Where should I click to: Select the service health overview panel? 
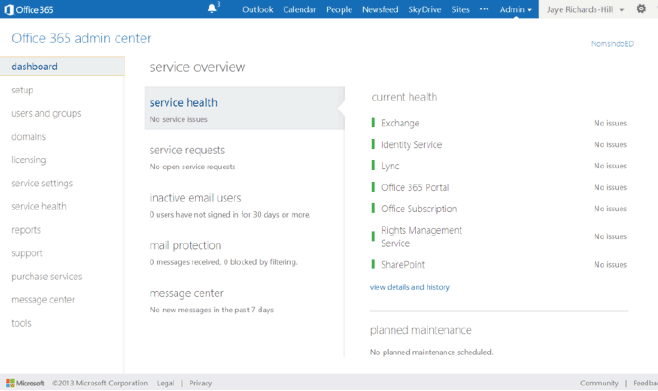coord(245,108)
